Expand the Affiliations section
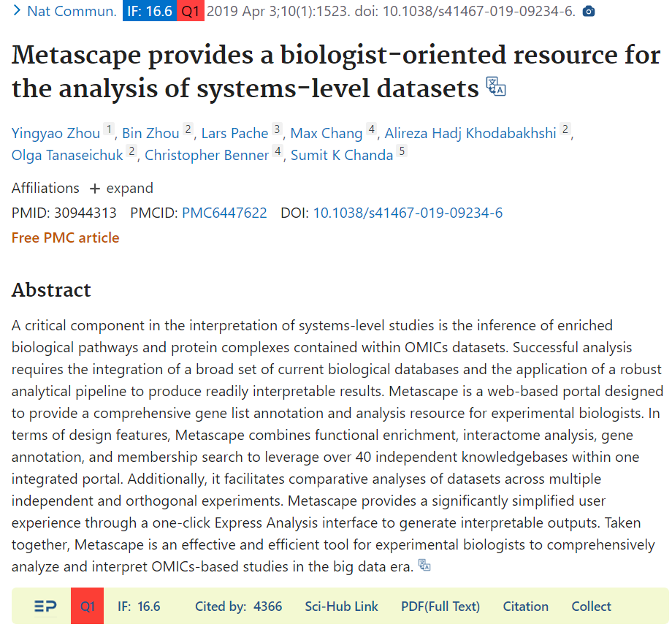This screenshot has height=627, width=672. click(x=121, y=189)
